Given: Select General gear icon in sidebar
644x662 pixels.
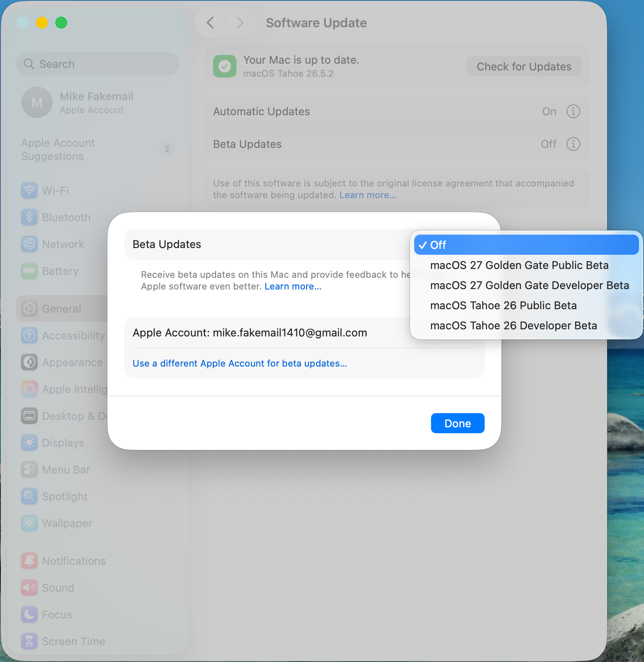Looking at the screenshot, I should click(x=29, y=309).
